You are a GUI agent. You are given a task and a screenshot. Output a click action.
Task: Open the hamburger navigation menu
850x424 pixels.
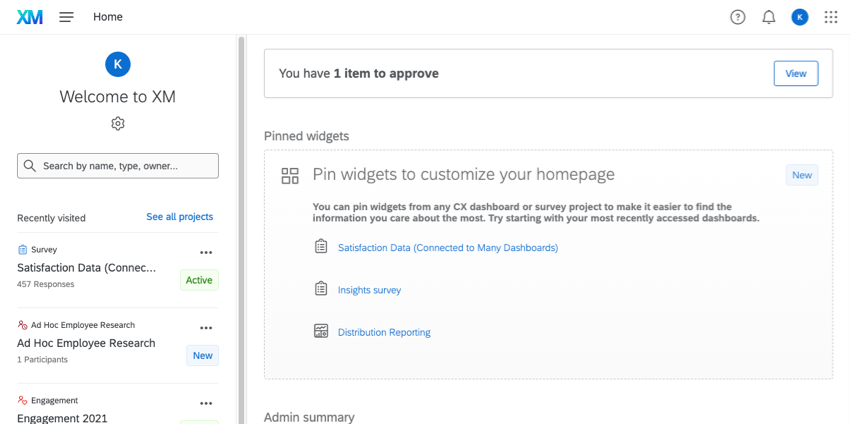pos(66,17)
